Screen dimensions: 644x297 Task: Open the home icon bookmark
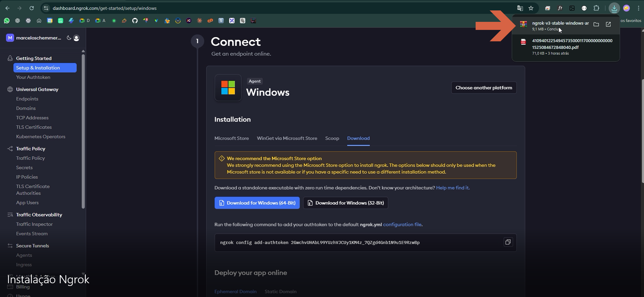[39, 20]
